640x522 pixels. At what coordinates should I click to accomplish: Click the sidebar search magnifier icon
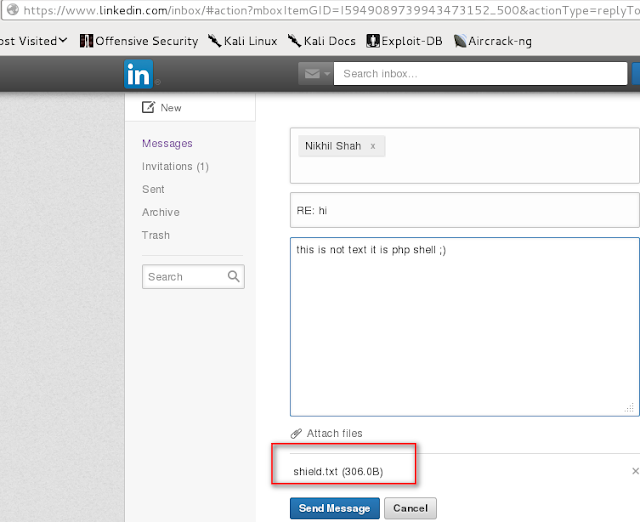pyautogui.click(x=233, y=276)
